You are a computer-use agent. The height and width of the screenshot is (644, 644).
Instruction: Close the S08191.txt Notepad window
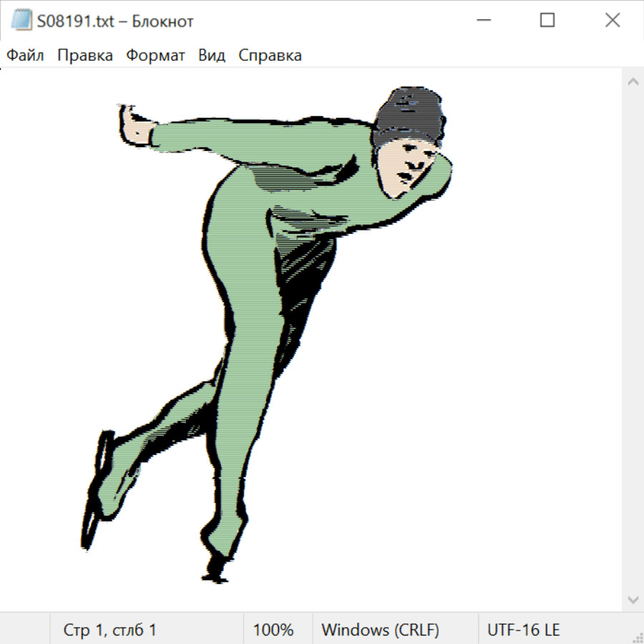[613, 21]
